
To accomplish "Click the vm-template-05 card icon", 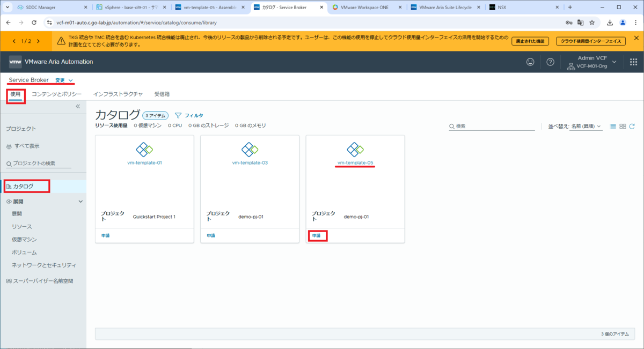I will pyautogui.click(x=355, y=149).
